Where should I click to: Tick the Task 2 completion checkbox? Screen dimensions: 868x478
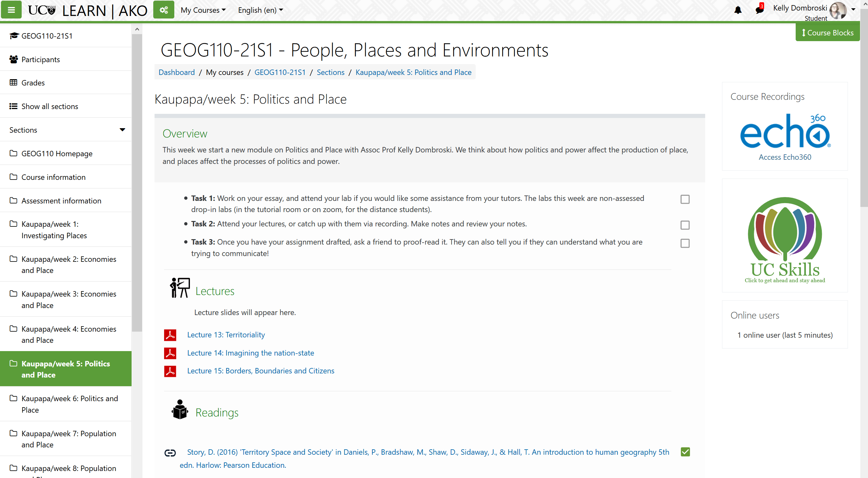(685, 225)
